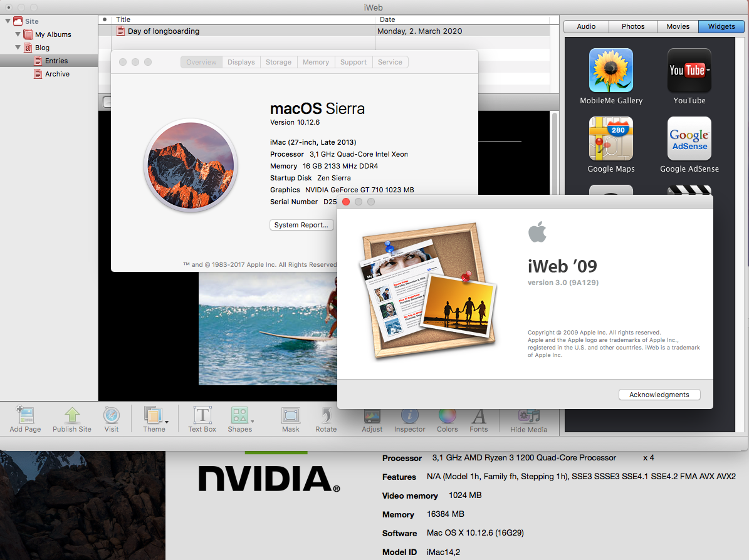Switch to the Movies media tab
This screenshot has width=749, height=560.
[x=678, y=26]
